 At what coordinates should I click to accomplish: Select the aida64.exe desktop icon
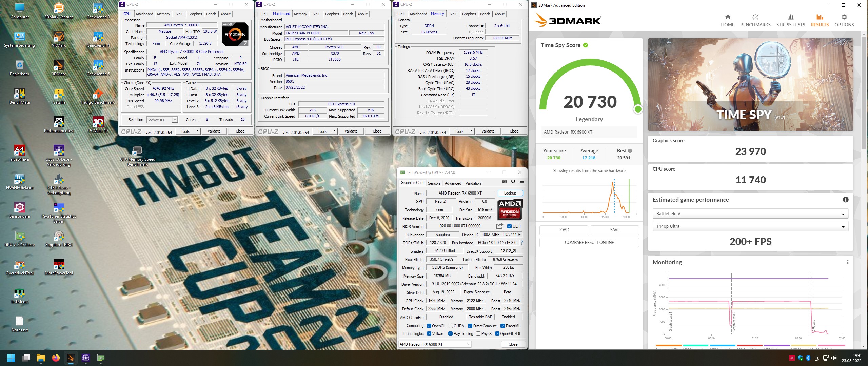pos(19,153)
